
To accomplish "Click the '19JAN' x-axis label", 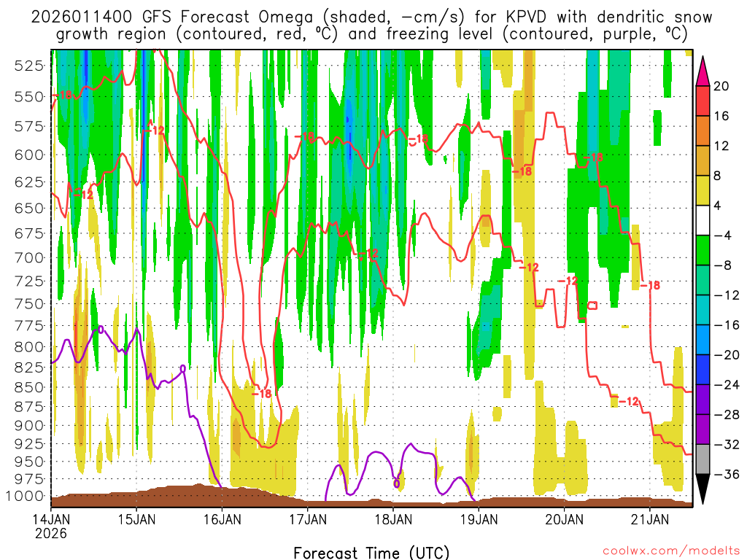I will 479,519.
